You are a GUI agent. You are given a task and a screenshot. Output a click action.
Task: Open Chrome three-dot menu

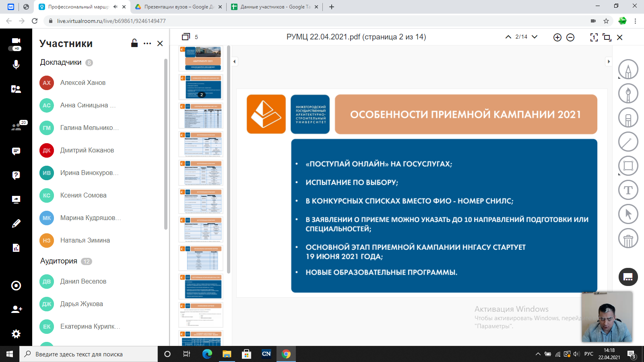coord(636,21)
